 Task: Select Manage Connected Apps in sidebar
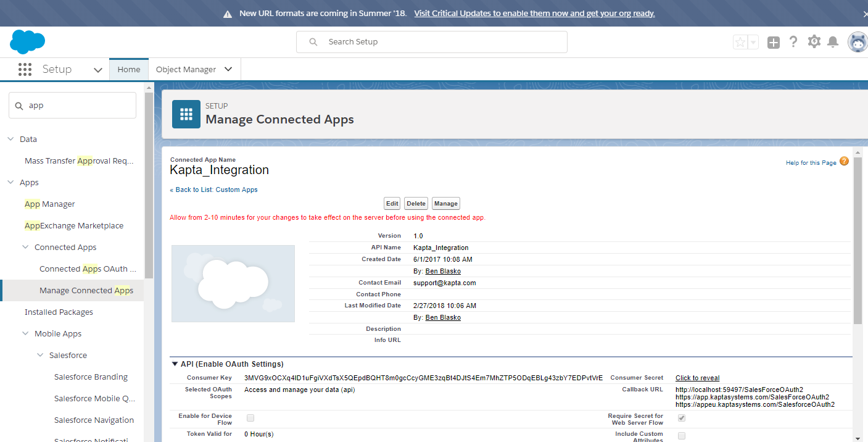point(86,290)
